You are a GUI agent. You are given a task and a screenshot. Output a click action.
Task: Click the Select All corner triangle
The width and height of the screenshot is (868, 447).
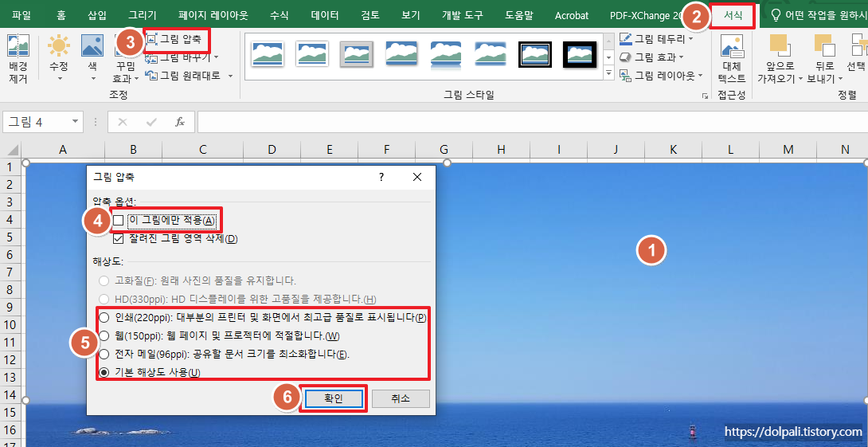tap(11, 150)
